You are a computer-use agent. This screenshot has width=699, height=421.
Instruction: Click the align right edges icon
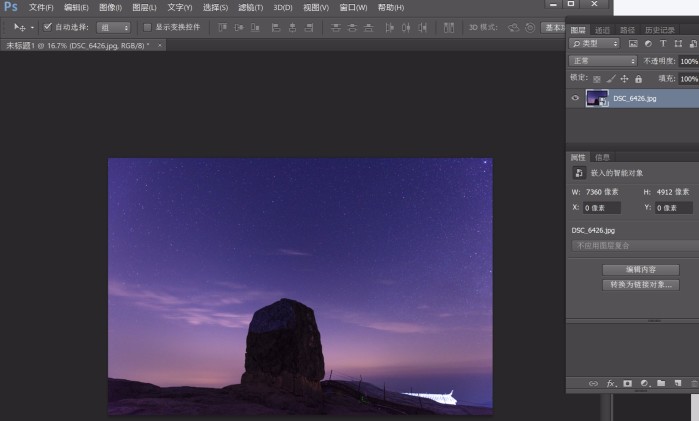[308, 28]
